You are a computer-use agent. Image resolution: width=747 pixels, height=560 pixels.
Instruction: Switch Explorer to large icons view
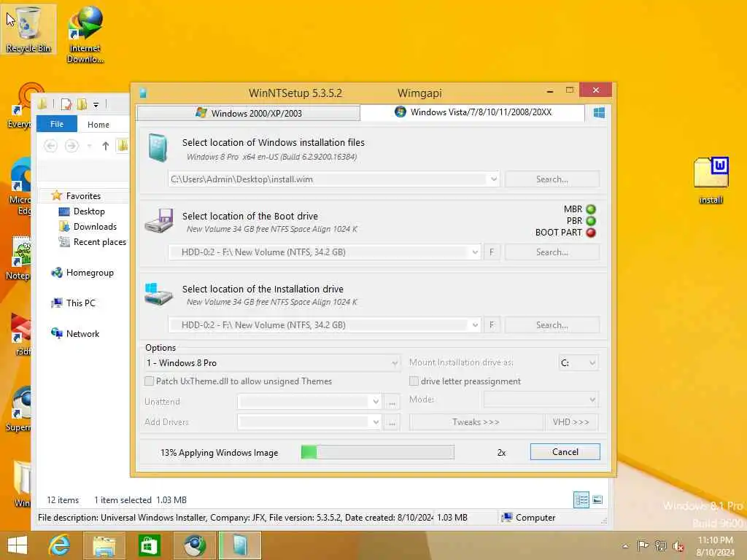pos(597,500)
